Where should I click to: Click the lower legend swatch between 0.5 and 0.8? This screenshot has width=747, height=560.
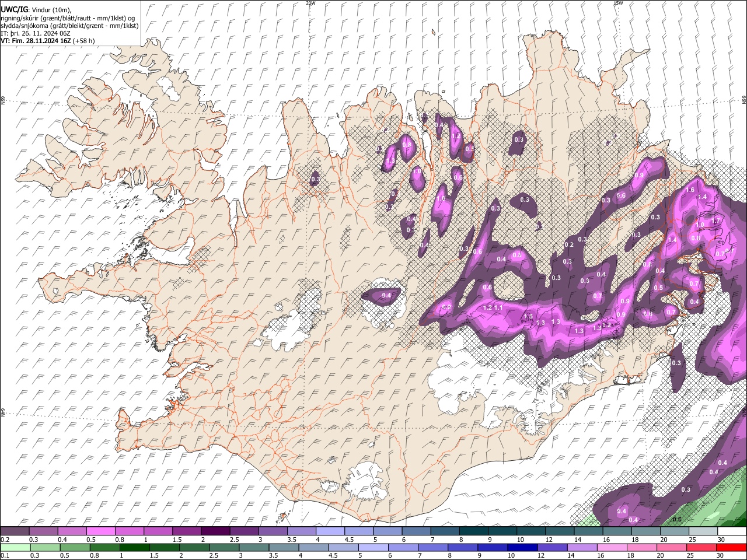click(x=75, y=548)
